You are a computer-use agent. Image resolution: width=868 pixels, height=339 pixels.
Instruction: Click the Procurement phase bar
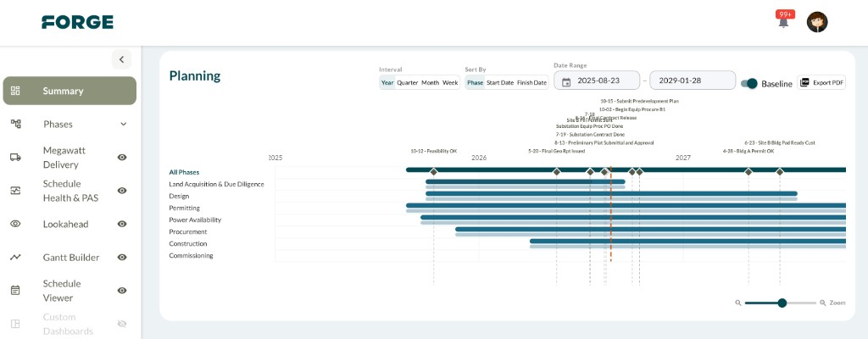[650, 229]
